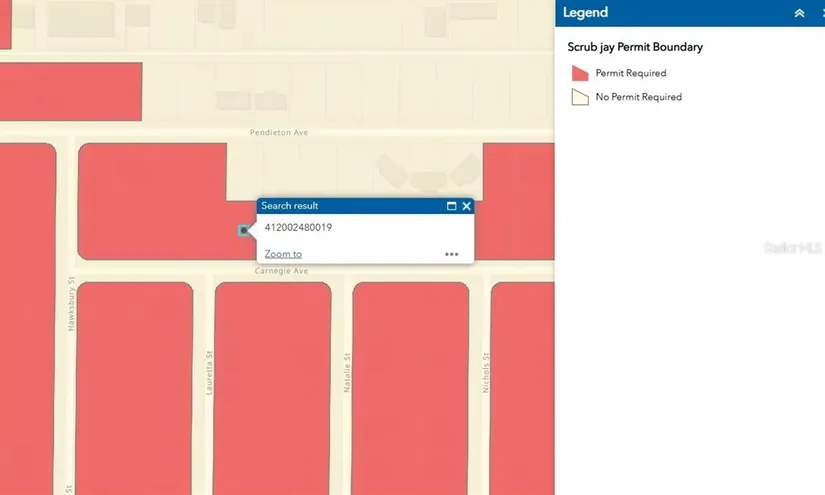Click the Permit Required legend text
The image size is (825, 495).
coord(630,73)
